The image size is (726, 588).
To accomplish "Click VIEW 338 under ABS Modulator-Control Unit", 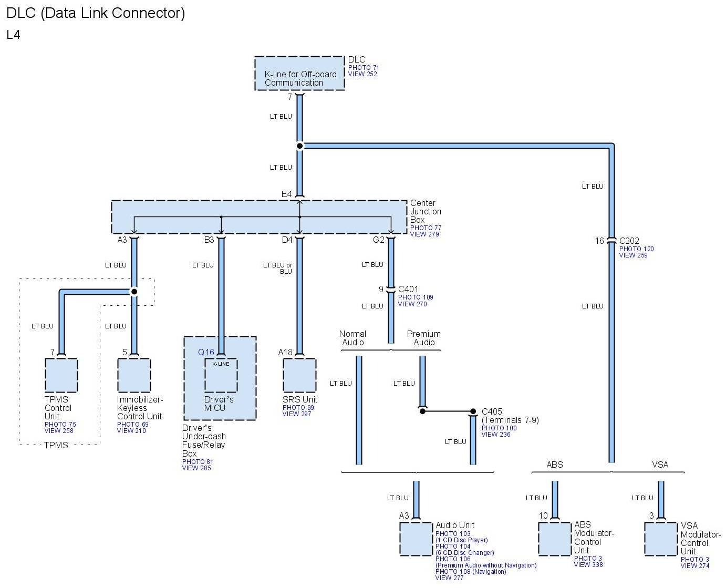I will (588, 565).
